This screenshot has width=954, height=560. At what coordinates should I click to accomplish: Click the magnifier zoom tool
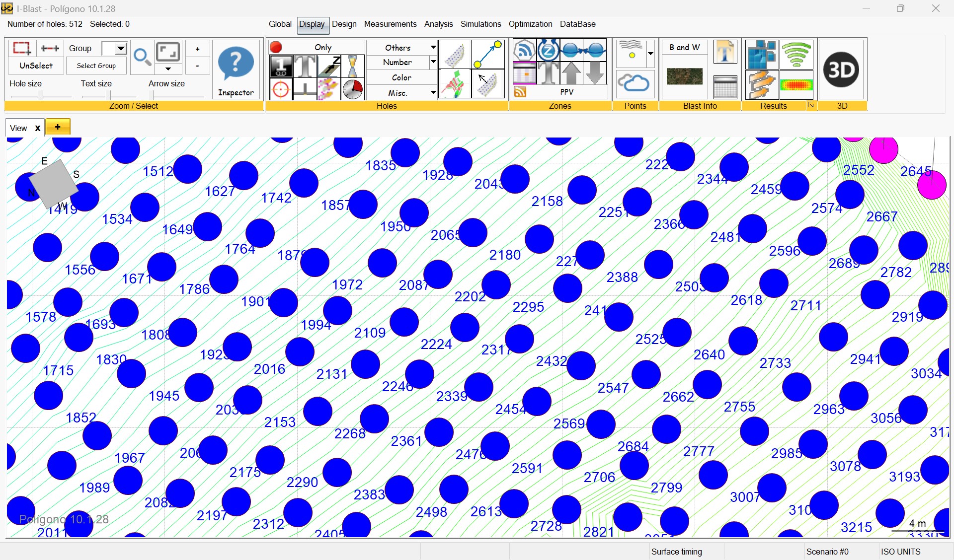tap(142, 57)
